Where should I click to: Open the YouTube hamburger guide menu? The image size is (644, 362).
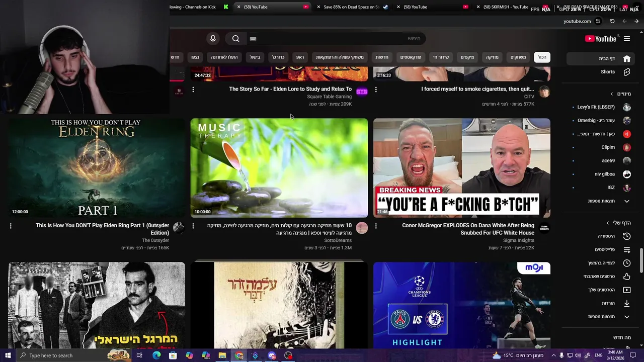point(627,39)
